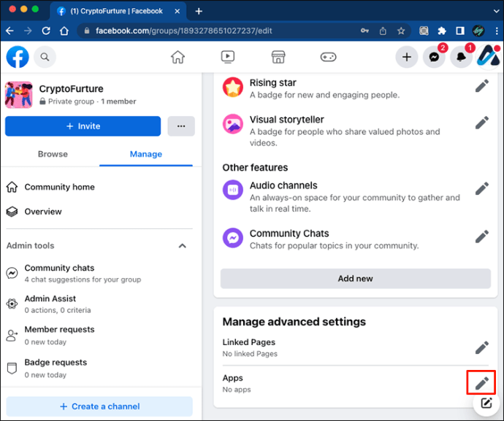504x421 pixels.
Task: Open the notifications bell icon
Action: click(x=461, y=58)
